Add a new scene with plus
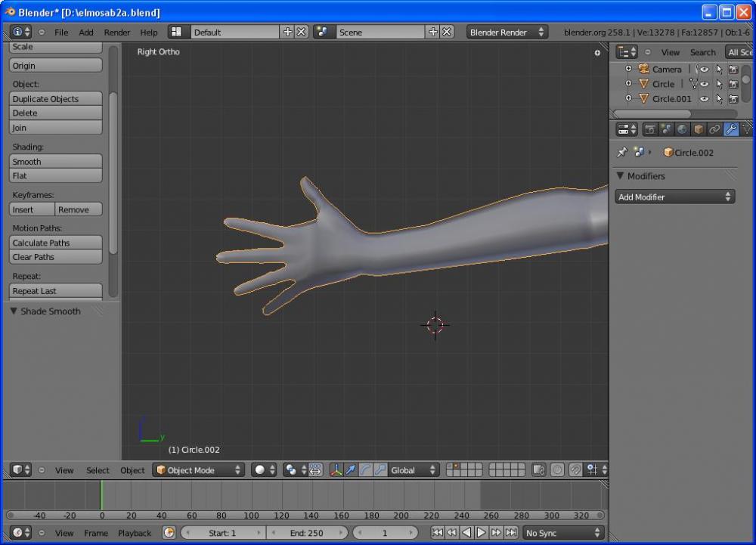 [x=433, y=33]
